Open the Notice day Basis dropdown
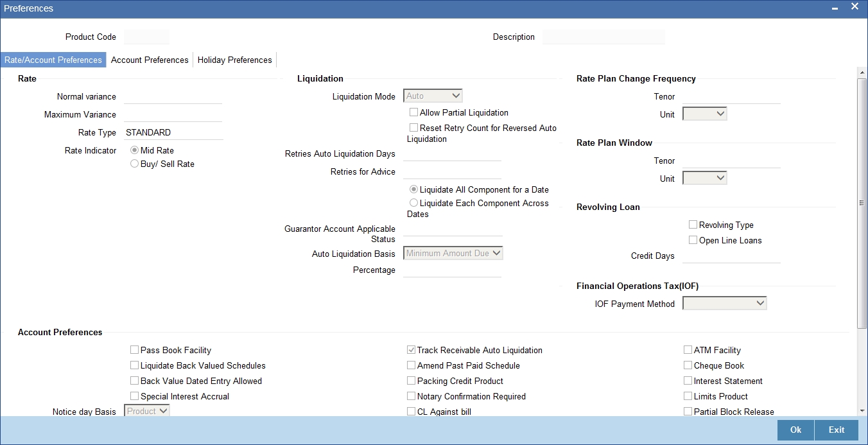The height and width of the screenshot is (445, 868). pos(146,411)
